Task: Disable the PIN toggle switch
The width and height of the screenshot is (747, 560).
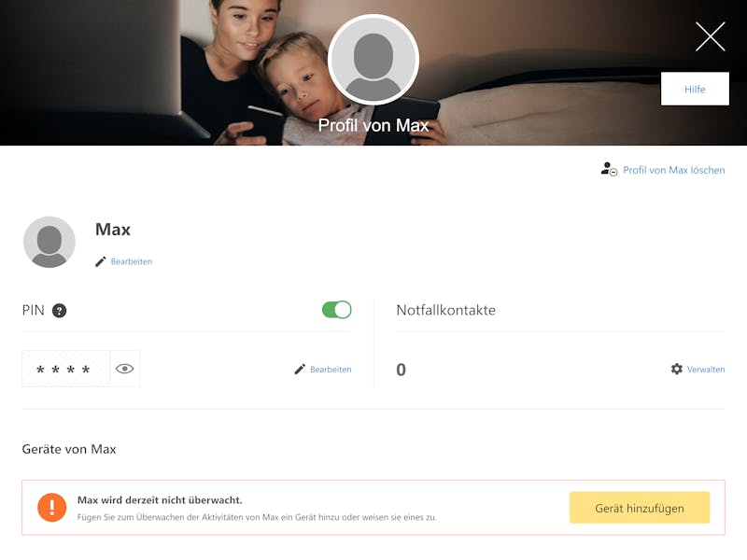Action: (x=336, y=310)
